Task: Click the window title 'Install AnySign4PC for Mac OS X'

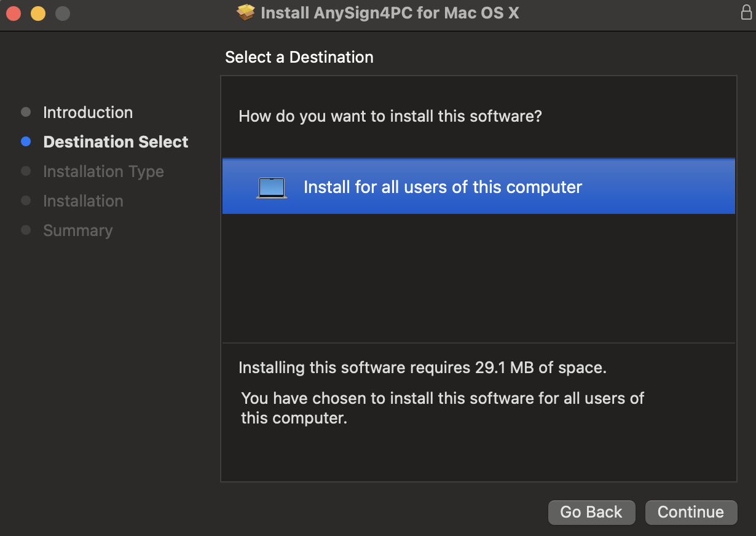Action: point(390,13)
